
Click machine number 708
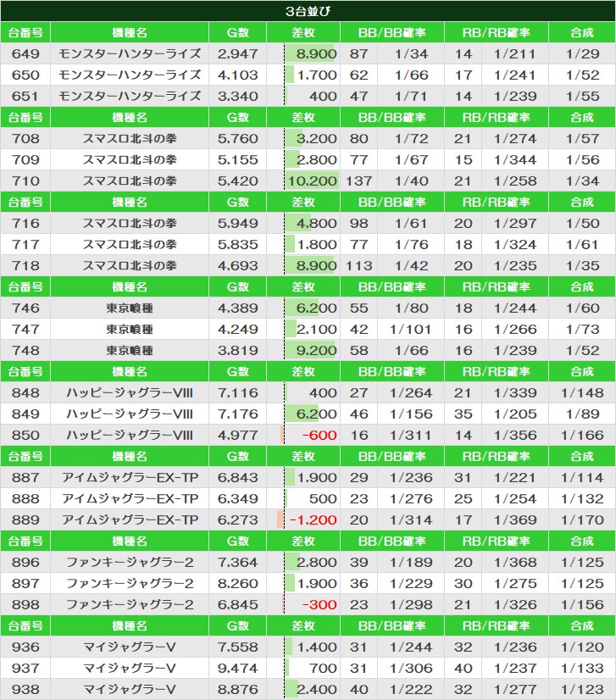coord(25,139)
